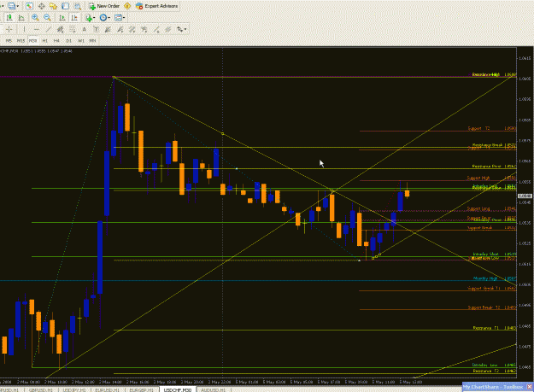Image resolution: width=534 pixels, height=392 pixels.
Task: Click the 'Resistance Pivot' level label
Action: pyautogui.click(x=486, y=167)
